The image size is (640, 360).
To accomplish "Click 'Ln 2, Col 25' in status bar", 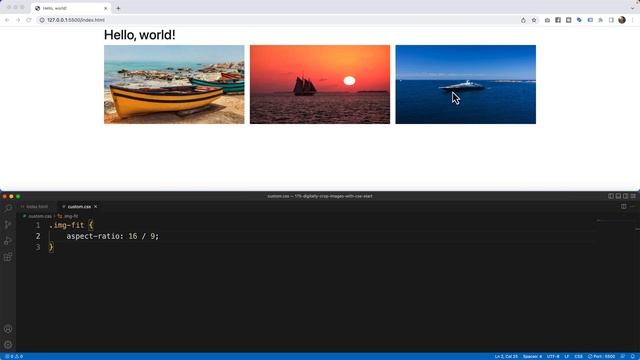I will coord(506,356).
